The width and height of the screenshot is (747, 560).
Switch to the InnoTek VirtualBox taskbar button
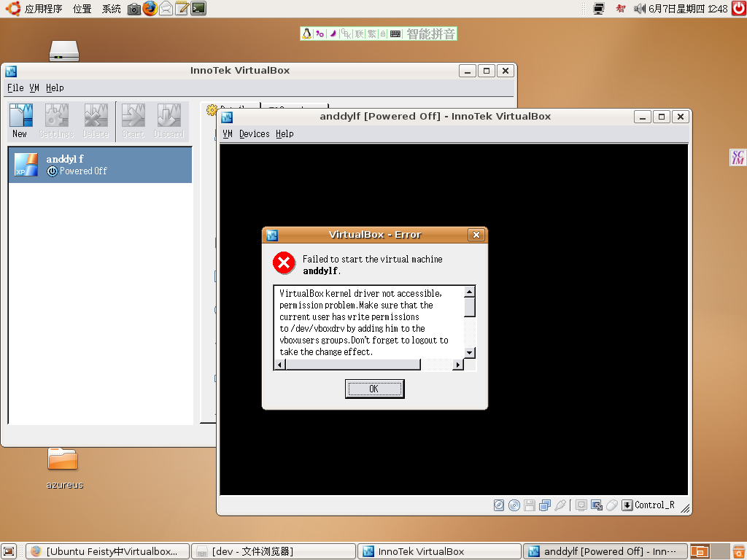pos(439,551)
